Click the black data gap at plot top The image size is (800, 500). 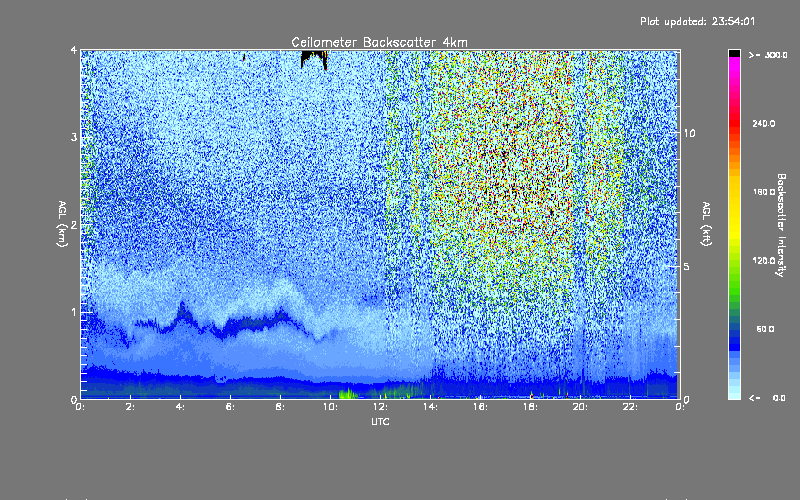pyautogui.click(x=314, y=57)
